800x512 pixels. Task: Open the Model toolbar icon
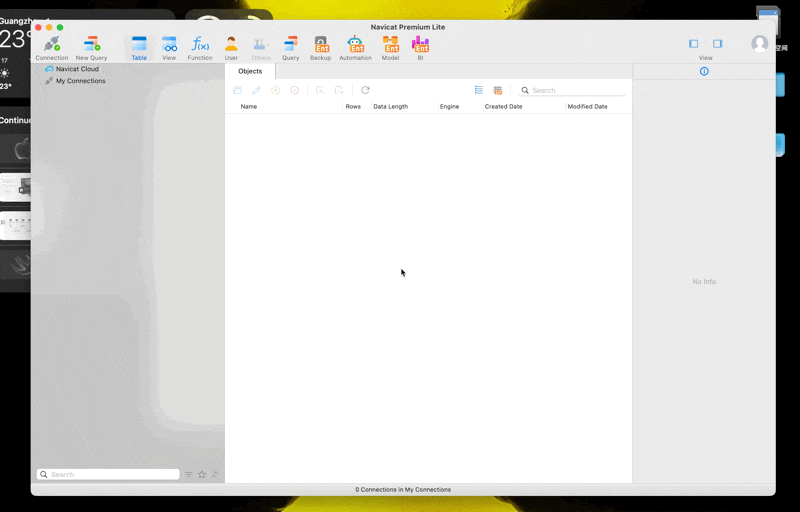pos(390,48)
